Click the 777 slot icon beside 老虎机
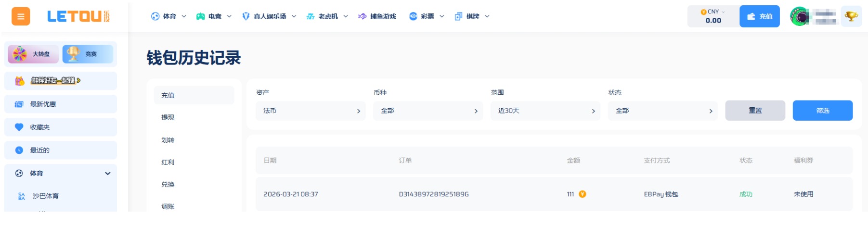The height and width of the screenshot is (227, 868). coord(311,16)
